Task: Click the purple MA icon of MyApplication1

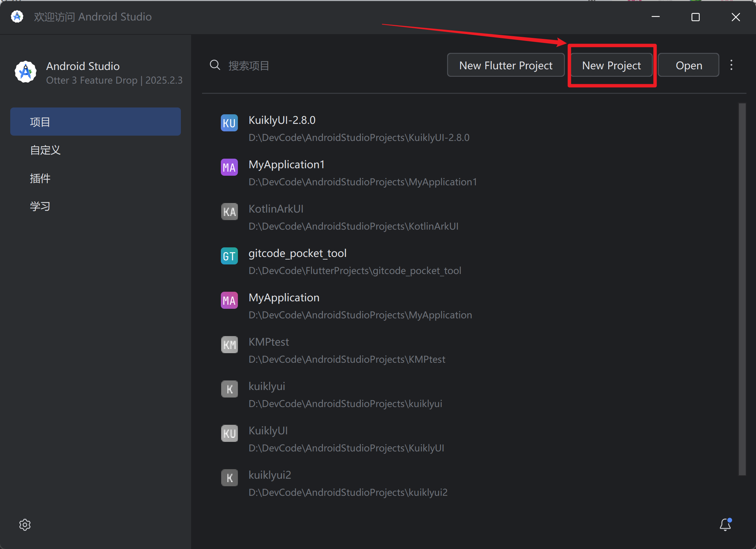Action: (229, 167)
